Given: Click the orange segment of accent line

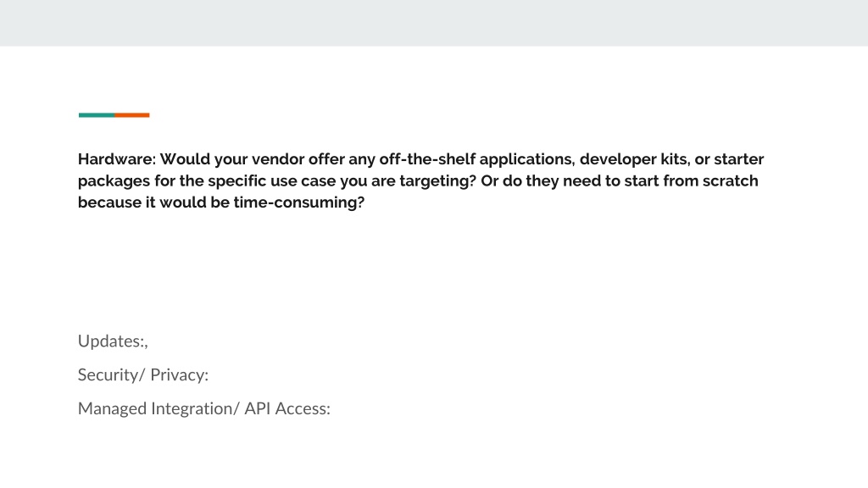Looking at the screenshot, I should point(131,115).
